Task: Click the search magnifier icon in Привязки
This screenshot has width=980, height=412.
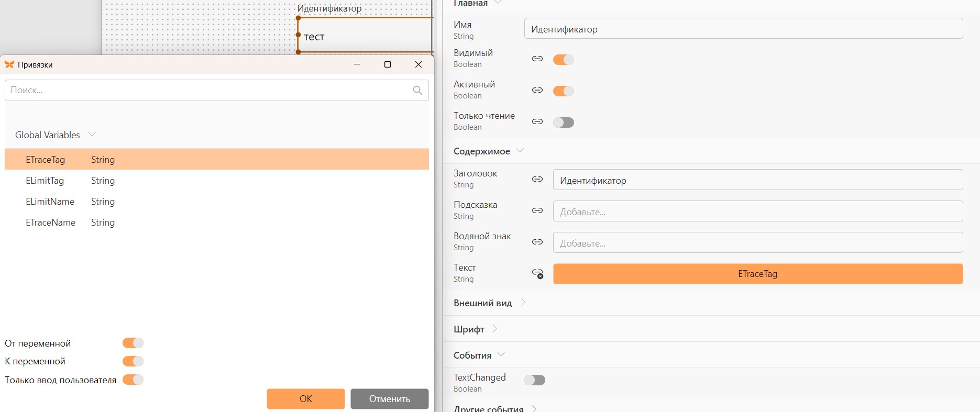Action: (417, 90)
